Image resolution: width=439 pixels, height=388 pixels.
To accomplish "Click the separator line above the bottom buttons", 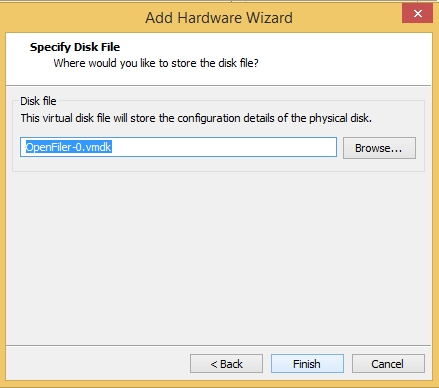I will pos(218,345).
